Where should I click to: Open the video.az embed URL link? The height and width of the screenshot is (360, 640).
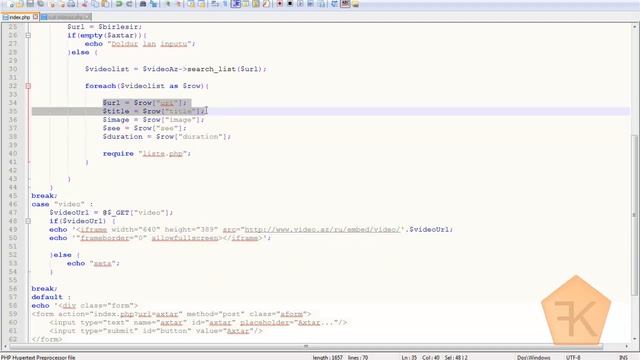322,230
